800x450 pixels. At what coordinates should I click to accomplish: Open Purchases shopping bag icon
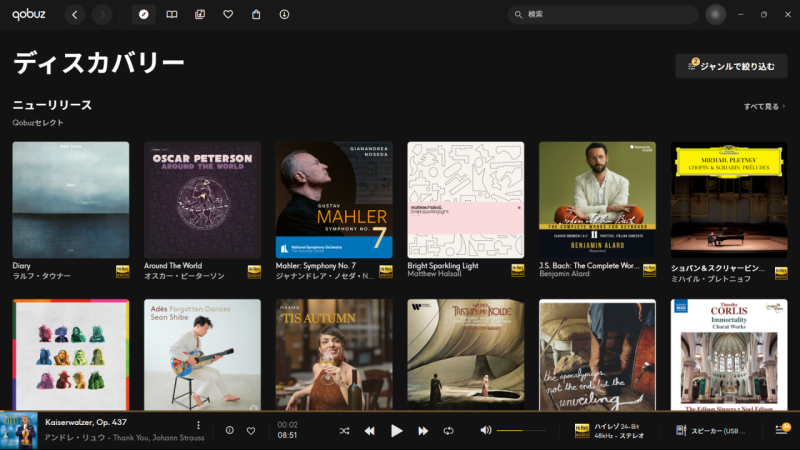pyautogui.click(x=256, y=15)
